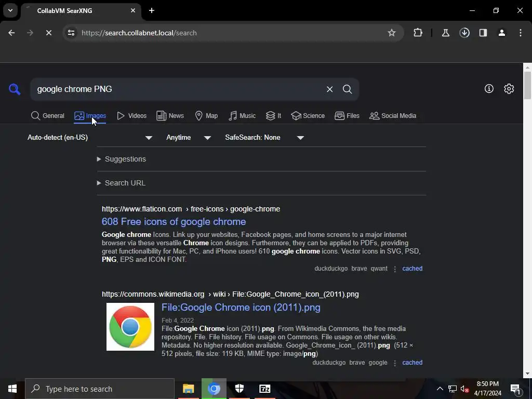This screenshot has height=399, width=532.
Task: Go back to previous page
Action: point(11,33)
